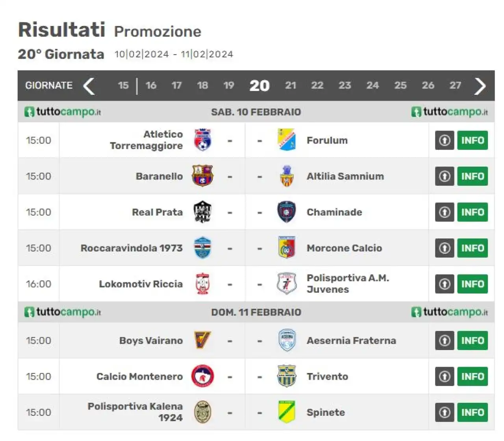504x441 pixels.
Task: Click upload icon for Real Prata match
Action: [x=445, y=212]
